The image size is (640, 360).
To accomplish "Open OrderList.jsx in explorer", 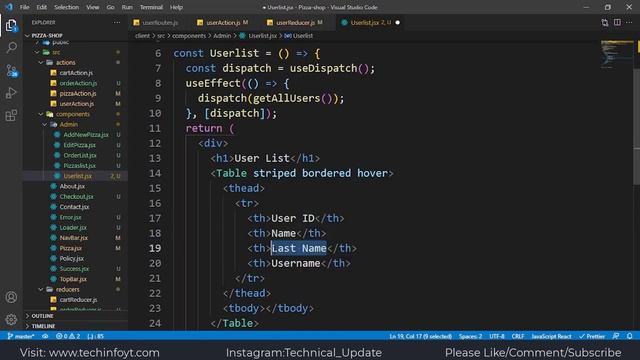I will point(80,156).
